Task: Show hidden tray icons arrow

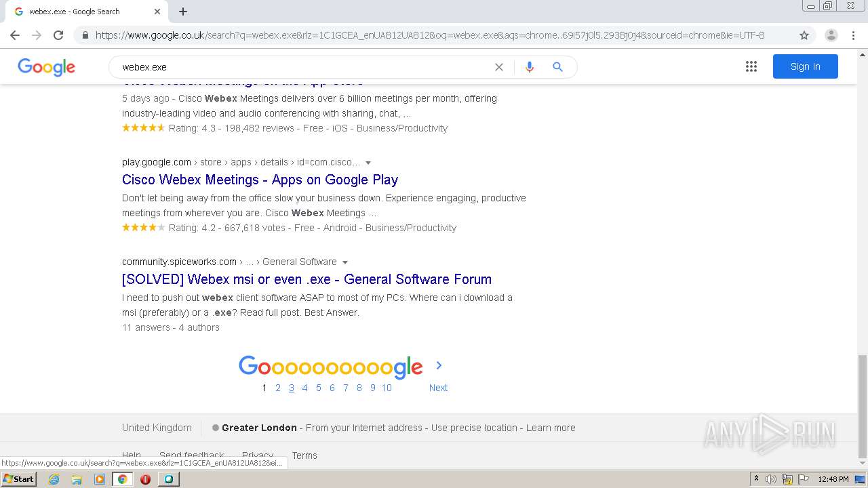Action: [x=756, y=479]
